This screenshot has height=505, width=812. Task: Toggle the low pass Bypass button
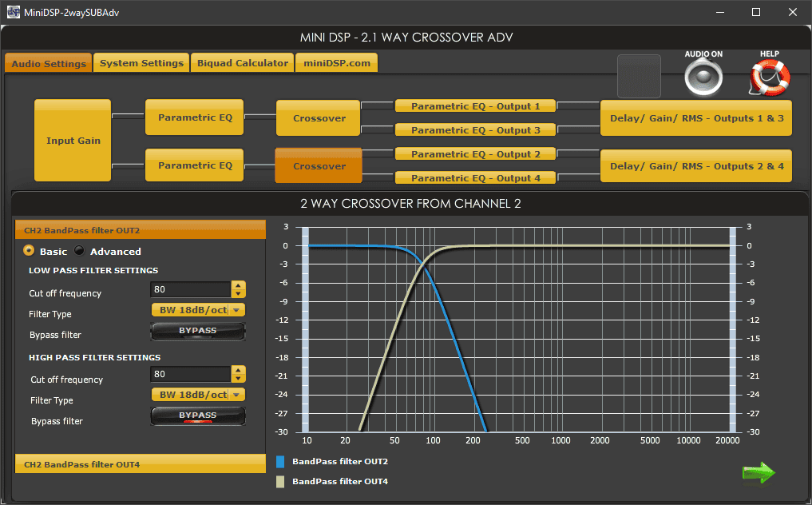click(198, 332)
